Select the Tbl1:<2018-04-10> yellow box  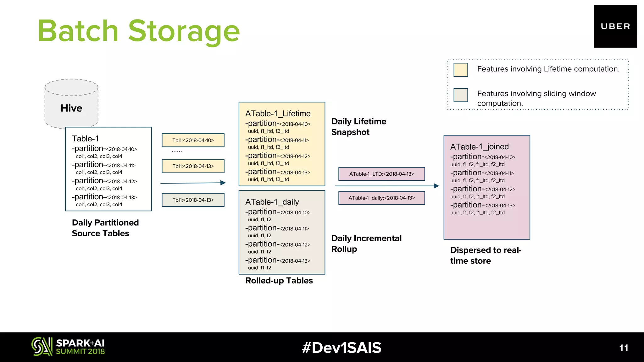193,140
